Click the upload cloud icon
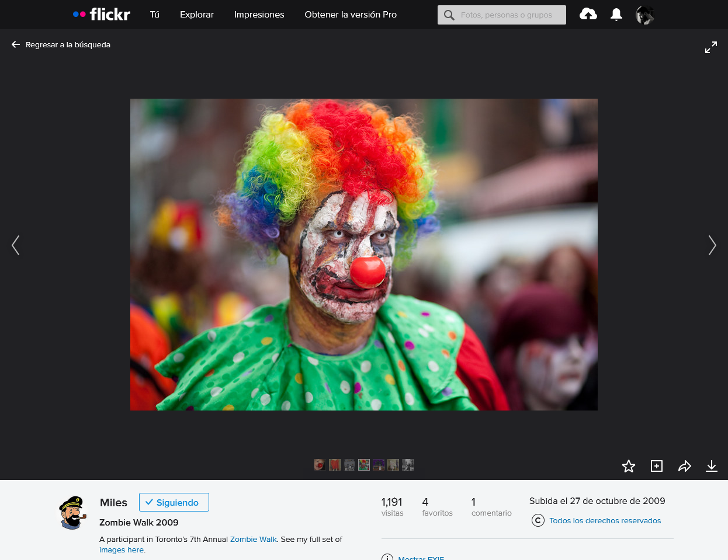The image size is (728, 560). pos(588,15)
